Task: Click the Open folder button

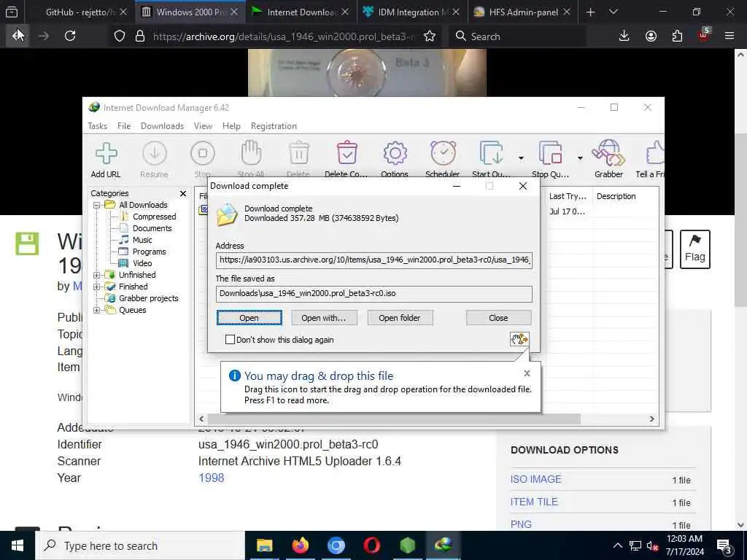Action: 400,318
